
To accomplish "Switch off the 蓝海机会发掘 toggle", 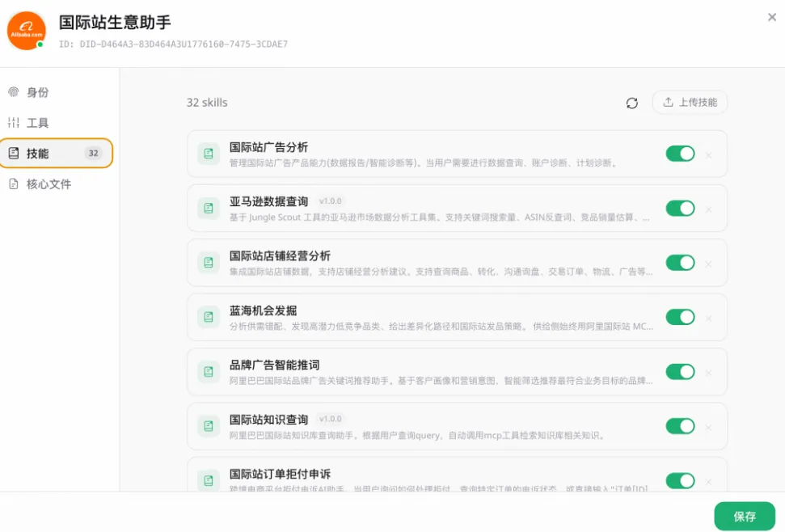I will [681, 317].
